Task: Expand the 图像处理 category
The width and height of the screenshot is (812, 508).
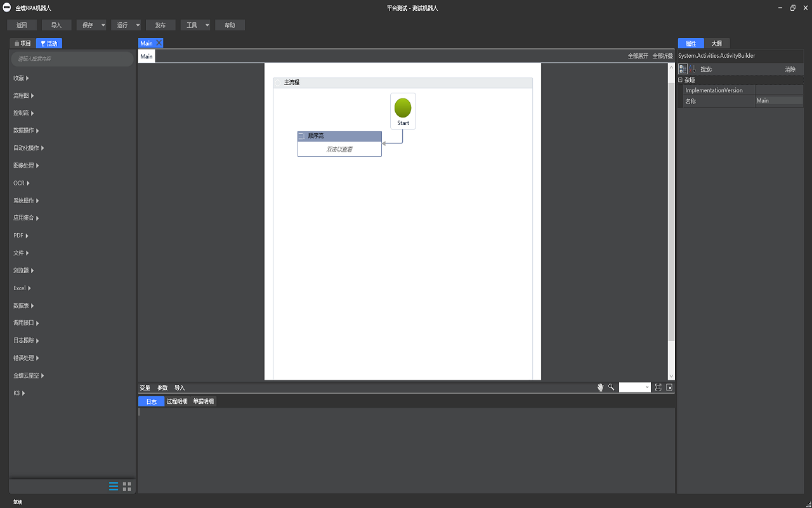Action: (26, 165)
